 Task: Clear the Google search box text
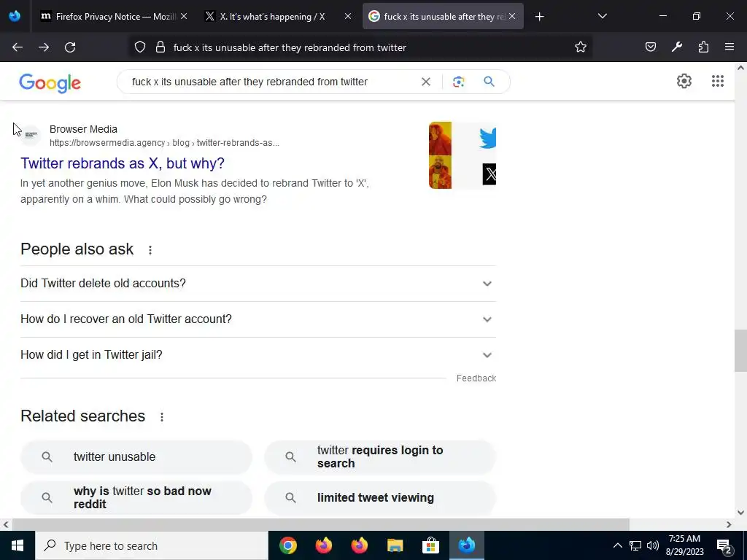[426, 82]
